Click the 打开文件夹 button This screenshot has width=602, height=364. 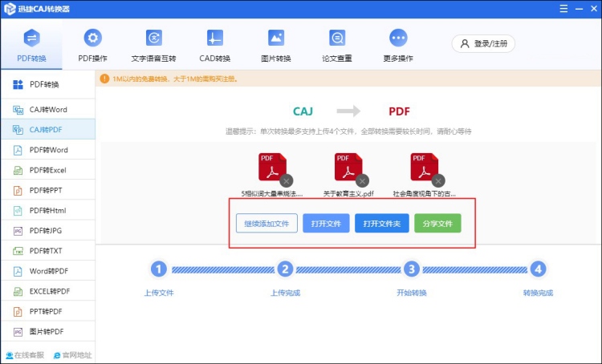point(381,223)
